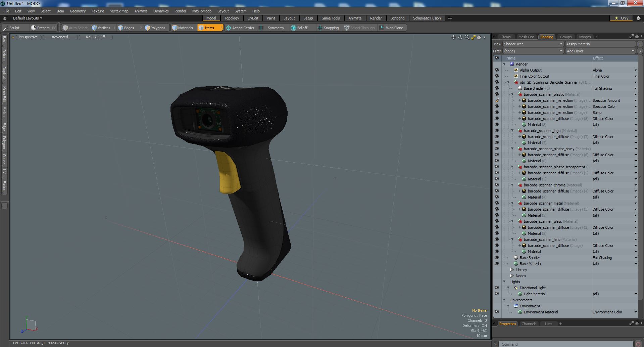Open the Filter (none) dropdown

pos(533,51)
